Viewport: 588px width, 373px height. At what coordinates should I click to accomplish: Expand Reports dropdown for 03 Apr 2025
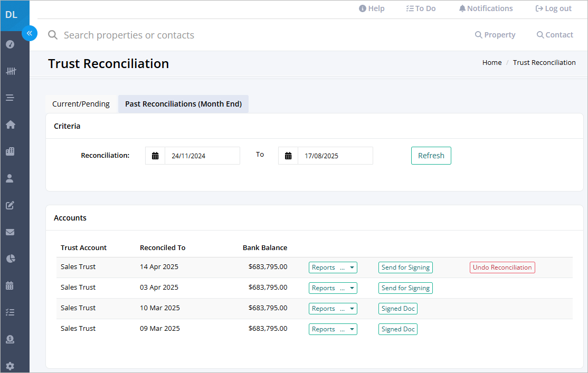click(333, 288)
